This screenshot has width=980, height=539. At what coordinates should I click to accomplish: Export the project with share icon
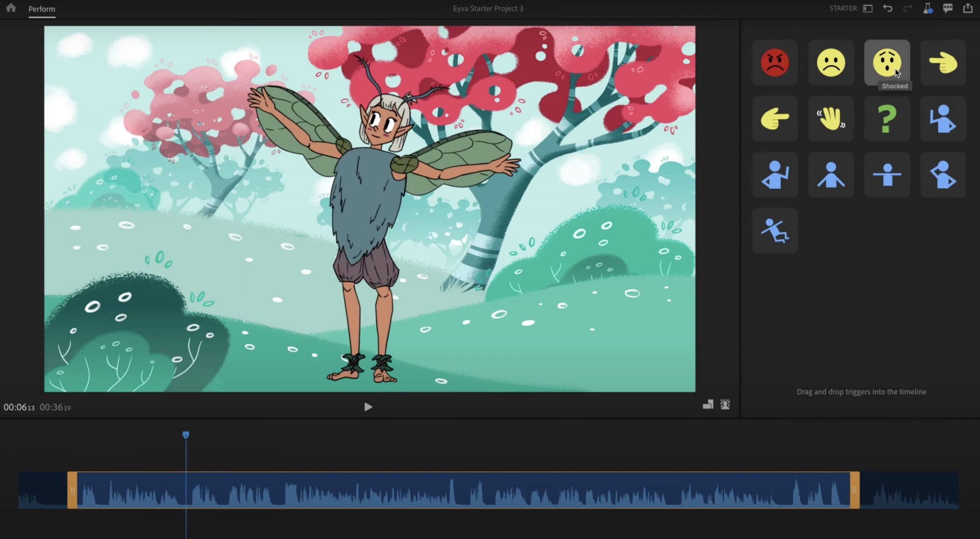point(968,8)
